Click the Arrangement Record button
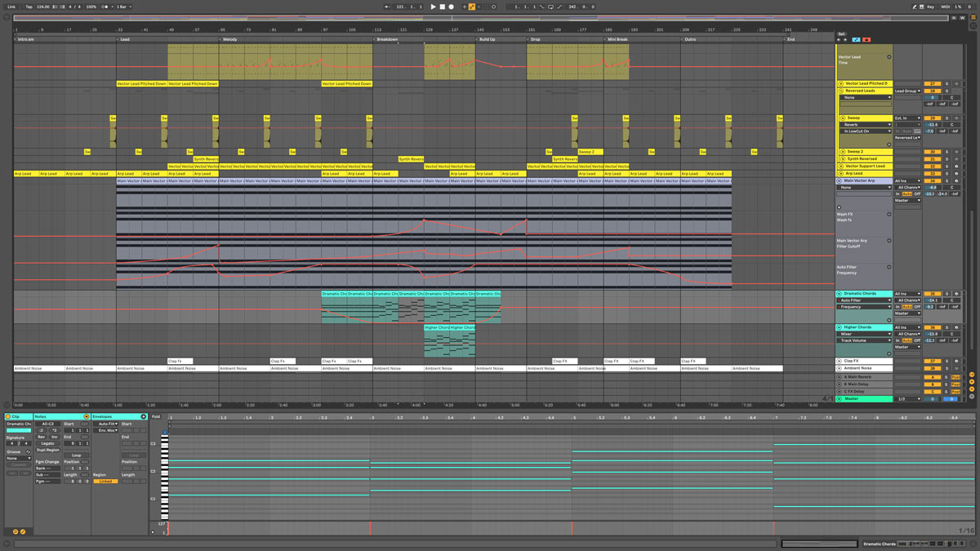 (x=451, y=7)
